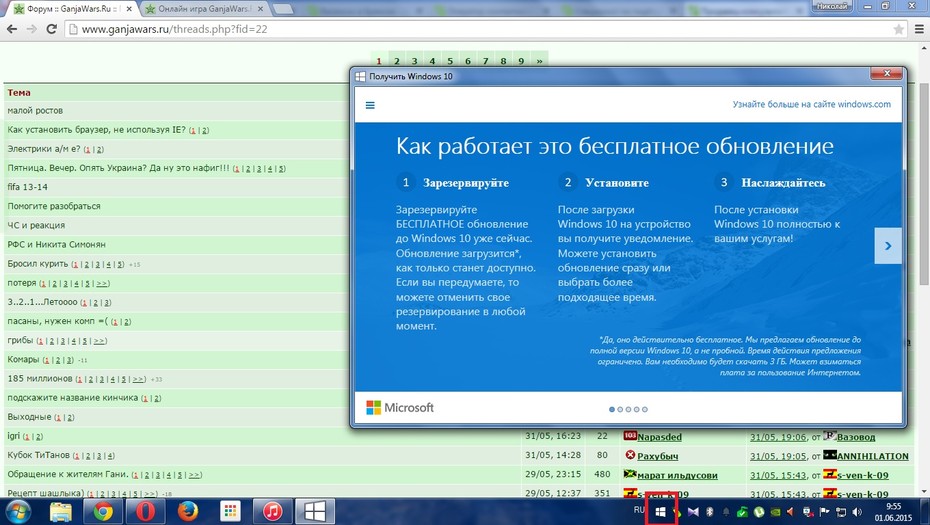The width and height of the screenshot is (930, 525).
Task: Open the Windows Start button
Action: 18,511
